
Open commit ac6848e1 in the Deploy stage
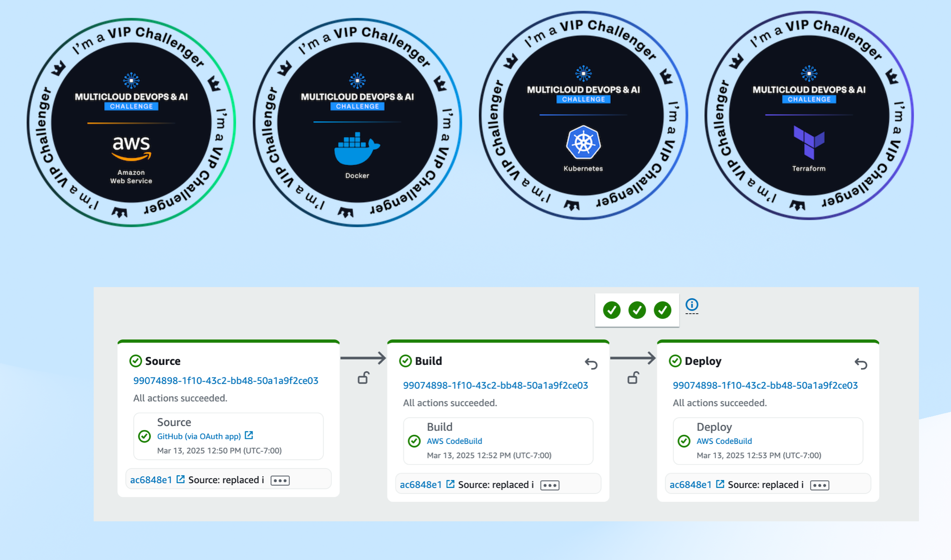pos(691,485)
